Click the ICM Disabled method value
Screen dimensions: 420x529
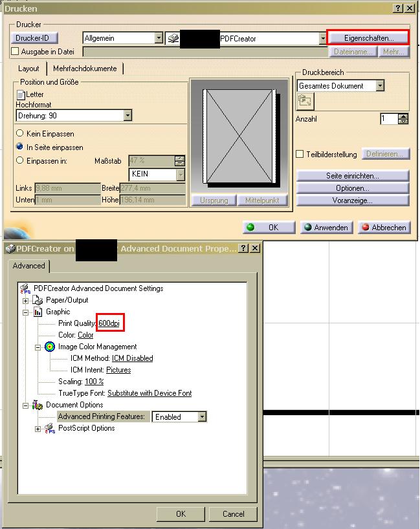click(x=133, y=358)
